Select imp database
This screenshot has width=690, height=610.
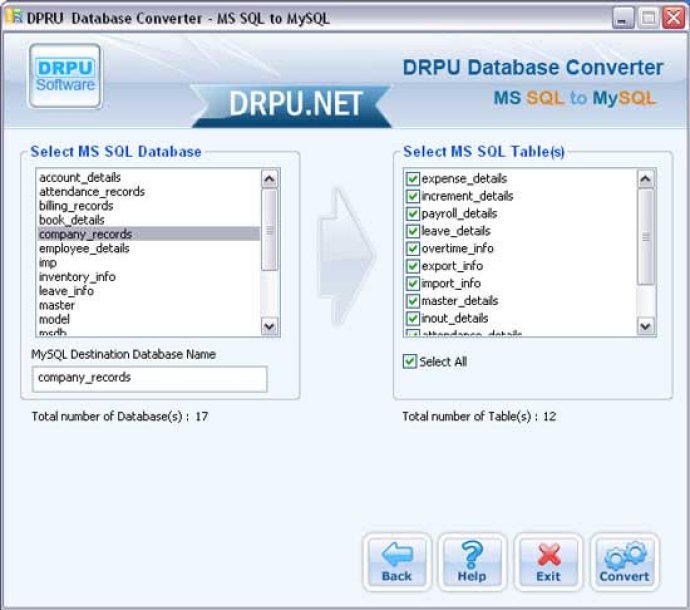149,262
